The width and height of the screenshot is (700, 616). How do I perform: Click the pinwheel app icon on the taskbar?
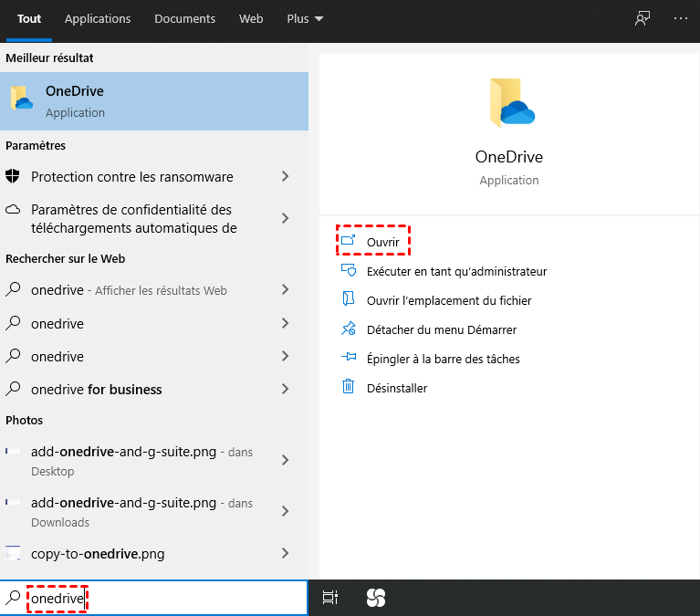click(376, 598)
